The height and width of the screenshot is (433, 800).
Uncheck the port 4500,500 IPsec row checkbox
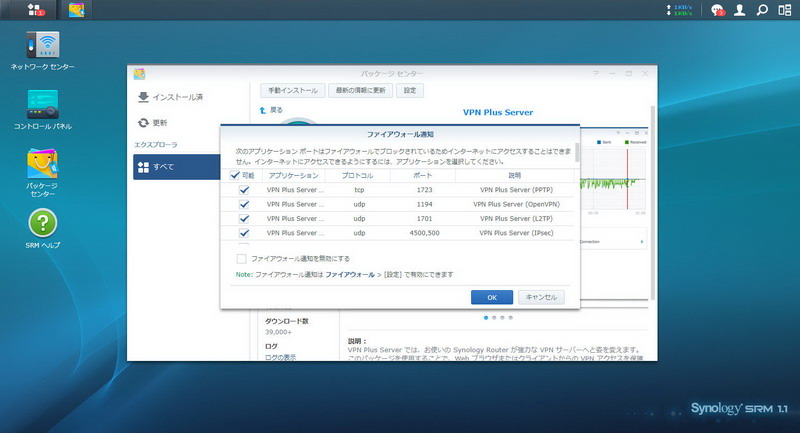click(x=244, y=233)
